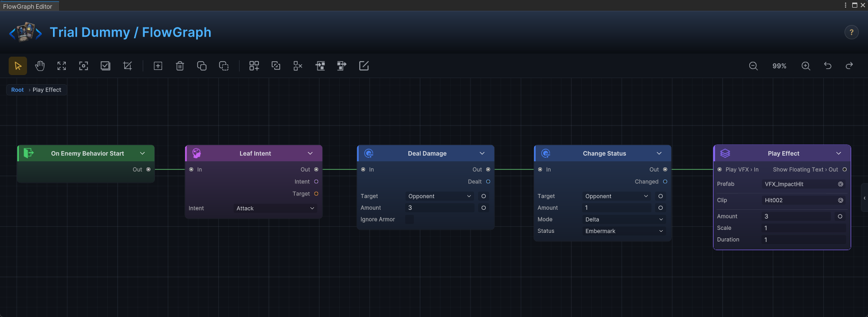This screenshot has width=868, height=317.
Task: Click the right forward chevron by the logo
Action: [x=39, y=34]
